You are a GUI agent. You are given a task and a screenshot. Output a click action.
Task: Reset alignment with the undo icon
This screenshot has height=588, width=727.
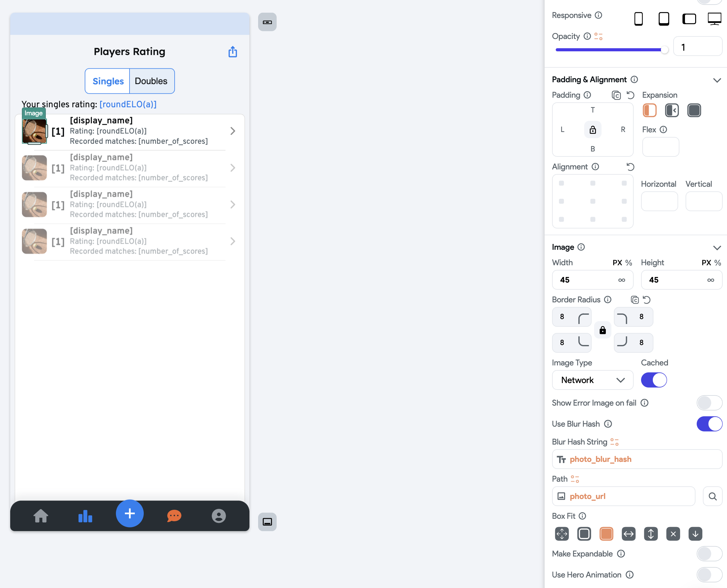(630, 167)
